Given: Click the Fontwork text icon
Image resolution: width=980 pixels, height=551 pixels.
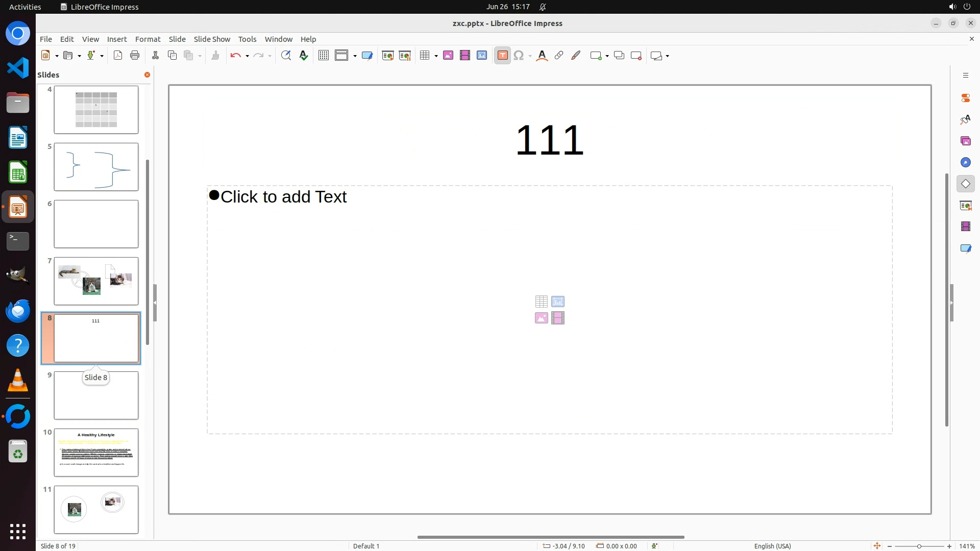Looking at the screenshot, I should click(x=542, y=56).
